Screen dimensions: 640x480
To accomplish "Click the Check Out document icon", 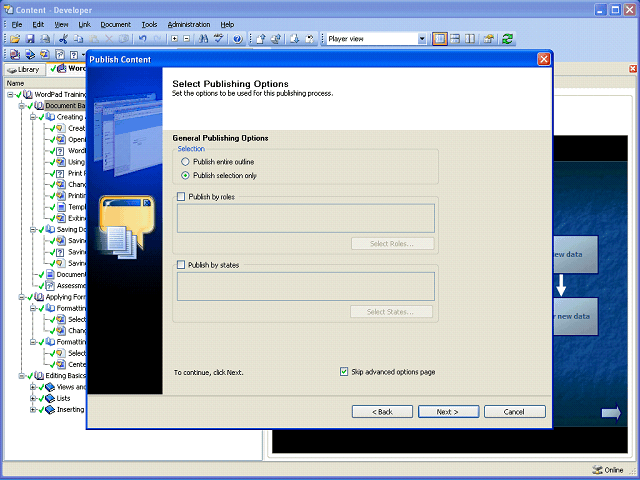I will point(295,39).
